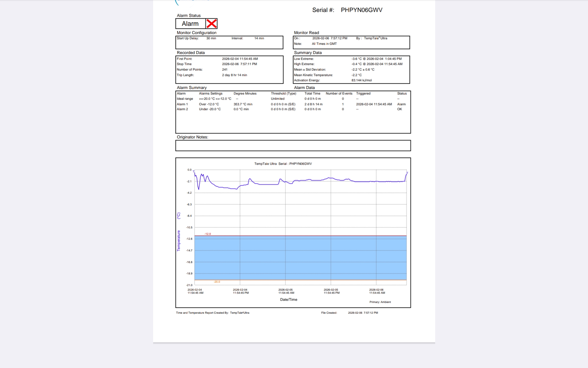The height and width of the screenshot is (368, 588).
Task: Click the Alarm 2 row in Alarm Summary
Action: point(182,109)
